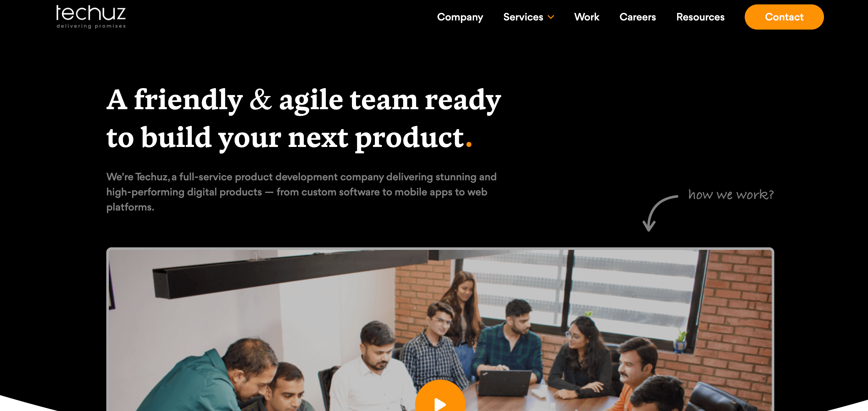Expand the Services dropdown chevron

[x=551, y=17]
